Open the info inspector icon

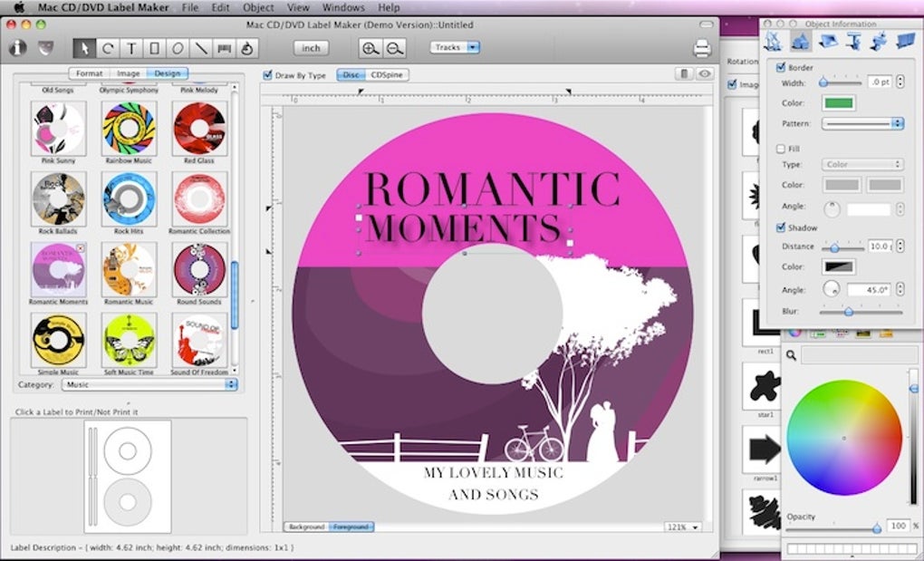(17, 48)
